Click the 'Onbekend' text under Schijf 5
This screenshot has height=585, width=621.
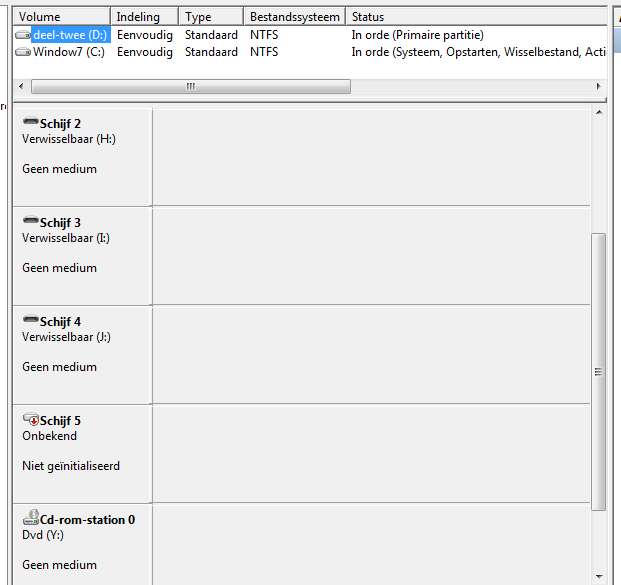coord(50,436)
